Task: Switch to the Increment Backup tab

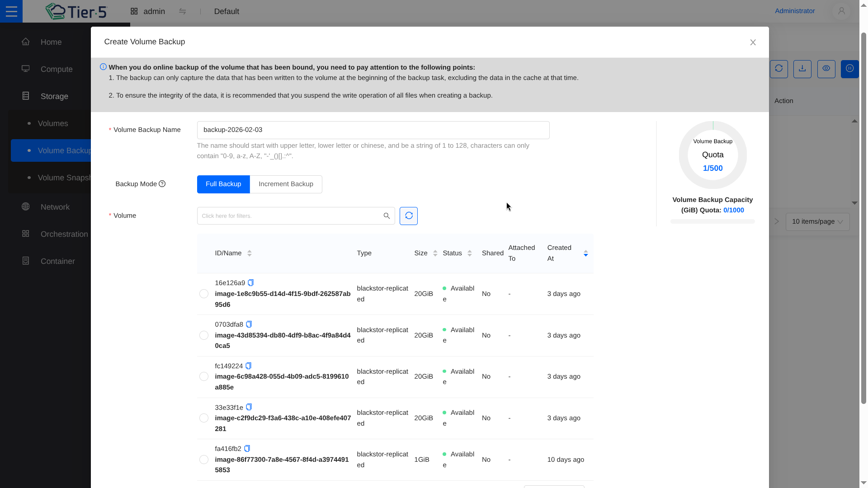Action: tap(286, 184)
